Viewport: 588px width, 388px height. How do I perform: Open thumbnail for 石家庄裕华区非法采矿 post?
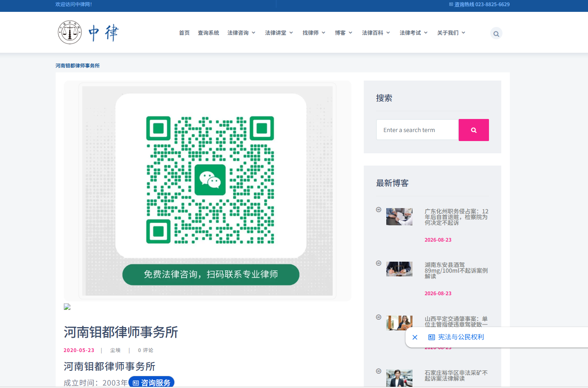click(399, 378)
